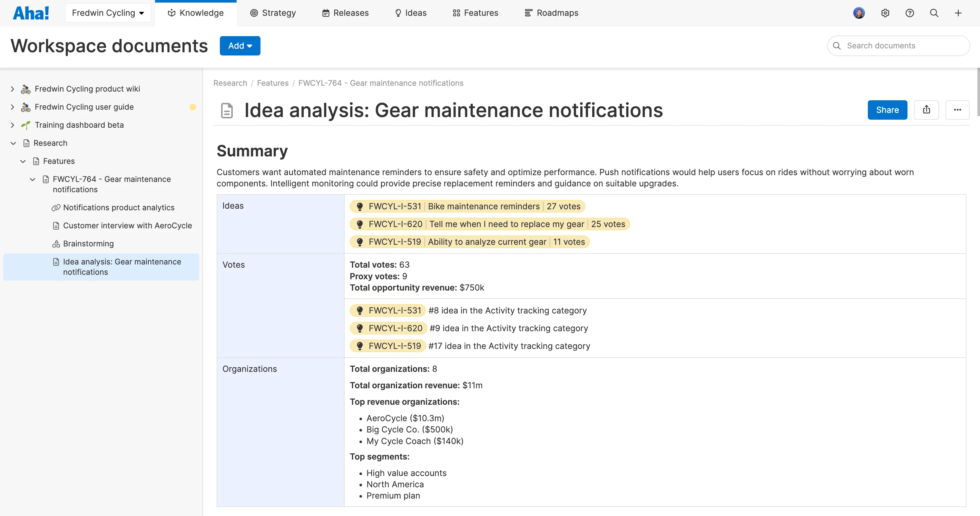Screen dimensions: 980x516
Task: Go to the Ideas tab
Action: pyautogui.click(x=410, y=13)
